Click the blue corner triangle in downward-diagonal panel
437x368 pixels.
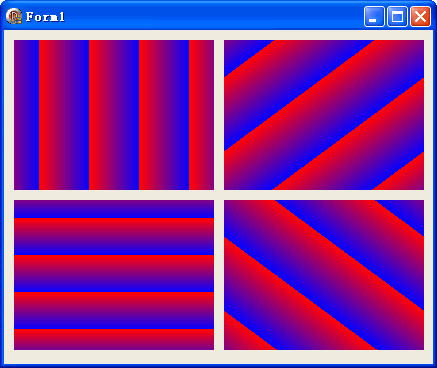coord(407,212)
